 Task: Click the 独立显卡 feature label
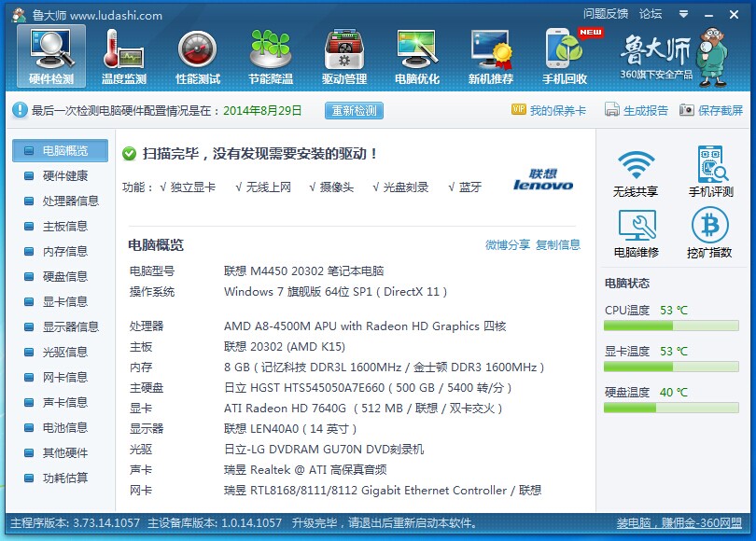click(x=193, y=187)
